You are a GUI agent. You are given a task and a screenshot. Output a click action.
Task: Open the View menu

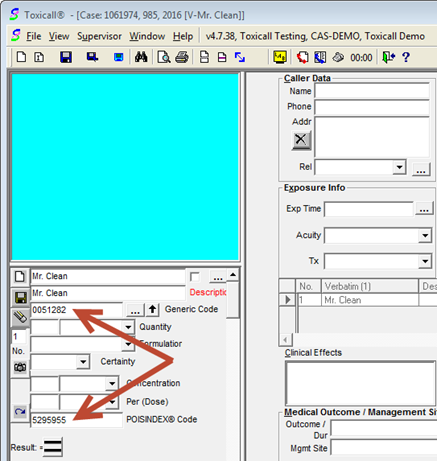click(x=59, y=36)
